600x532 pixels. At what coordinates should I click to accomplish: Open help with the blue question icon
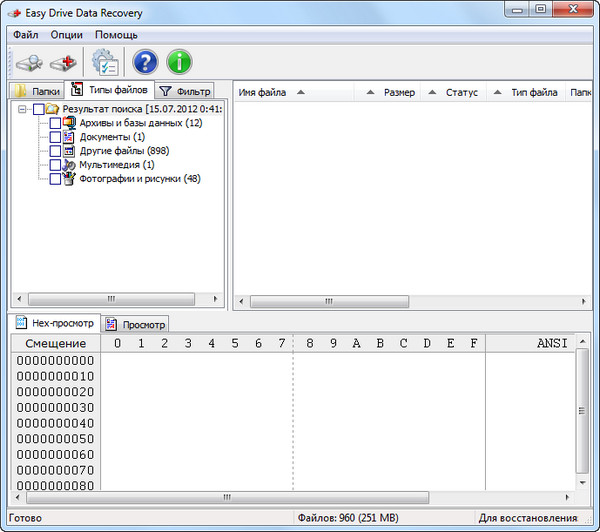point(145,62)
